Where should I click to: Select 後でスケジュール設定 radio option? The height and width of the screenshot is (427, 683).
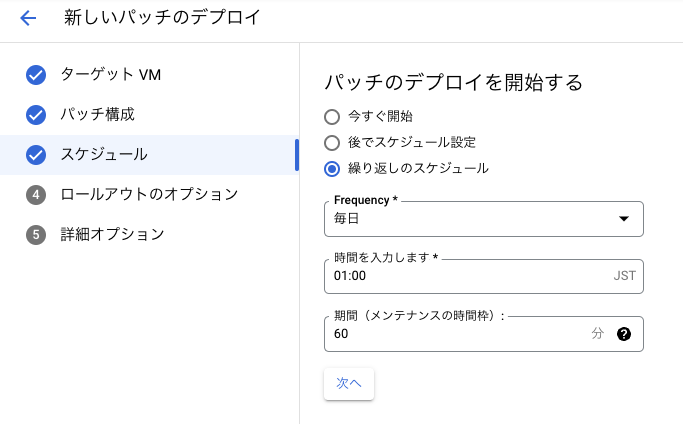(x=332, y=143)
